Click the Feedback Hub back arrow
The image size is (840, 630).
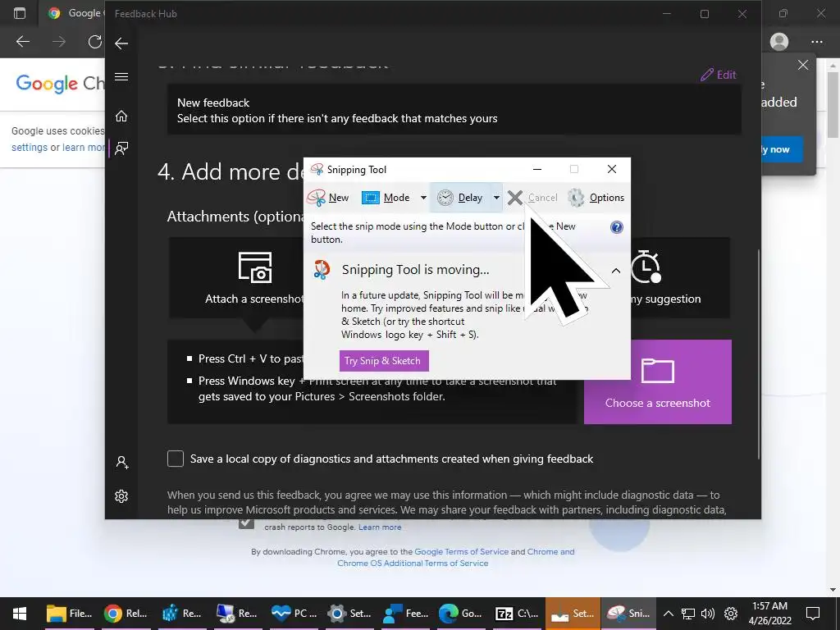[121, 43]
